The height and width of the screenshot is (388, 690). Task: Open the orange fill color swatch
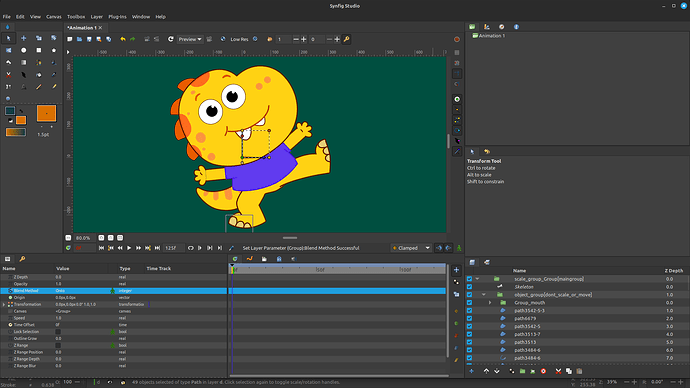click(21, 120)
